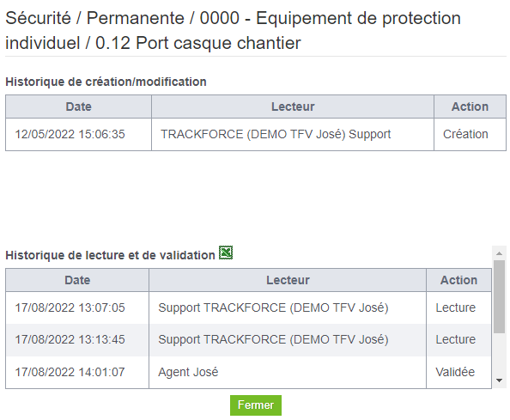Select the 17/08/2022 13:13:45 row

tap(248, 339)
